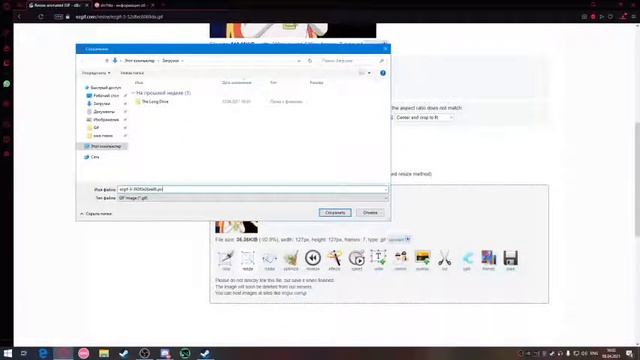
Task: Click the resized GIF preview thumbnail
Action: [x=236, y=227]
